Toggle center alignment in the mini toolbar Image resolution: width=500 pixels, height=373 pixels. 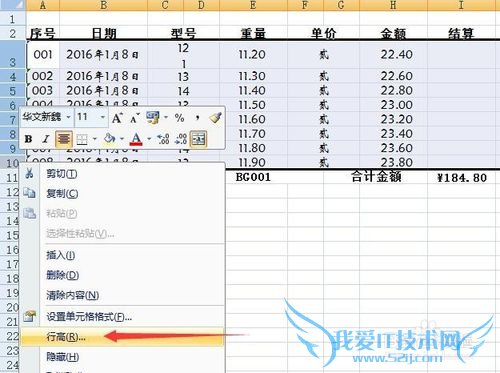click(64, 139)
